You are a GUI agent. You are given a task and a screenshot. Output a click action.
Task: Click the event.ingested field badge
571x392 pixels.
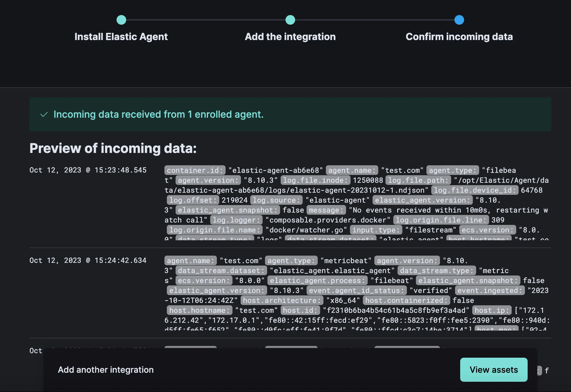point(490,291)
